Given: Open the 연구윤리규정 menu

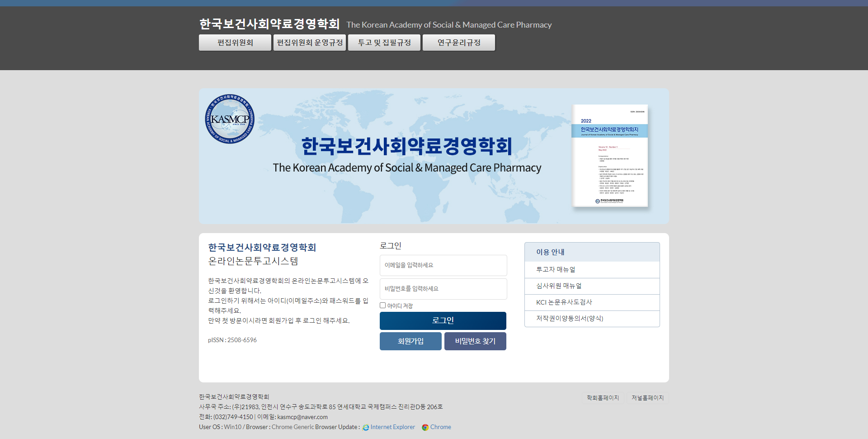Looking at the screenshot, I should tap(459, 43).
